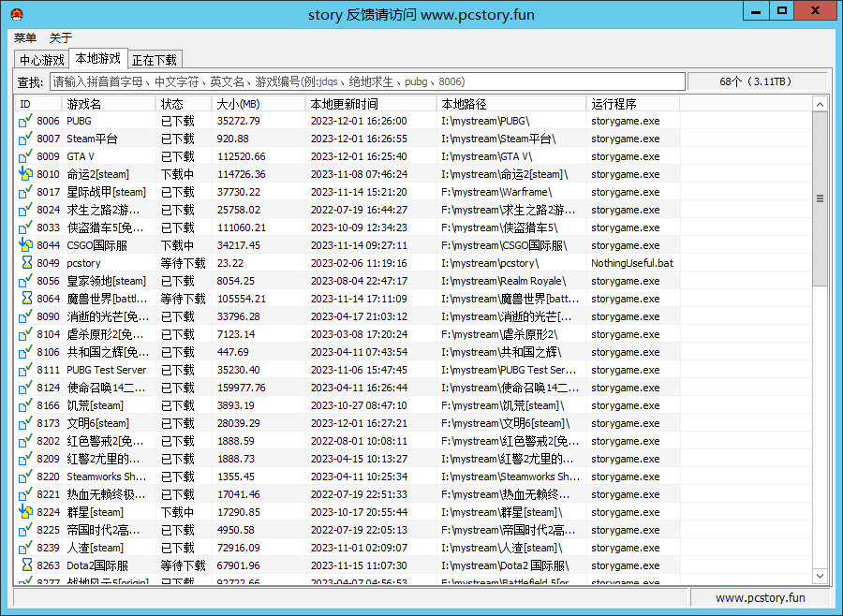Click the status icon for row 8106
The height and width of the screenshot is (616, 843).
[25, 352]
